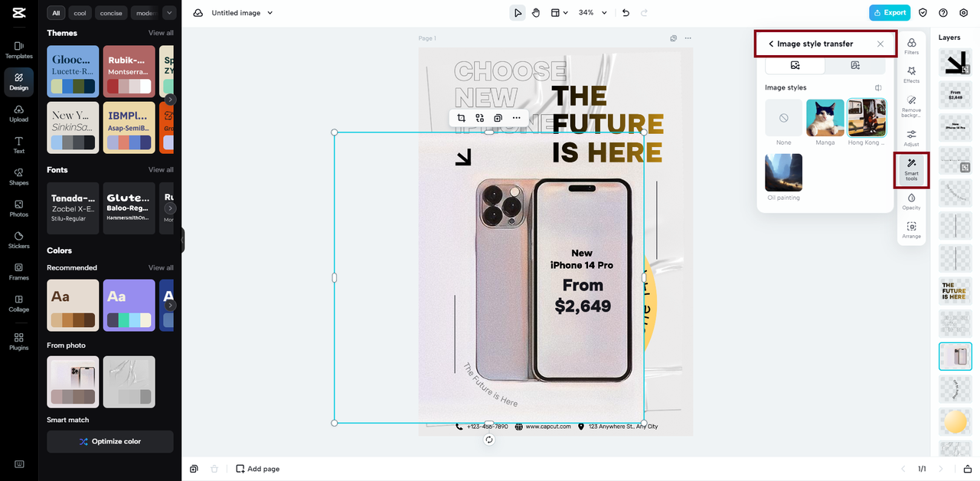Viewport: 980px width, 481px height.
Task: Open the Shapes panel
Action: pos(18,177)
